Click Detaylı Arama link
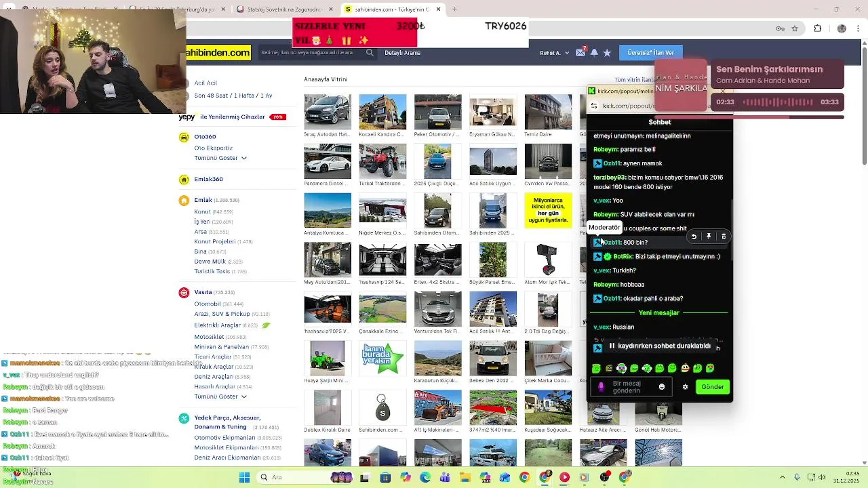The height and width of the screenshot is (488, 868). point(403,53)
